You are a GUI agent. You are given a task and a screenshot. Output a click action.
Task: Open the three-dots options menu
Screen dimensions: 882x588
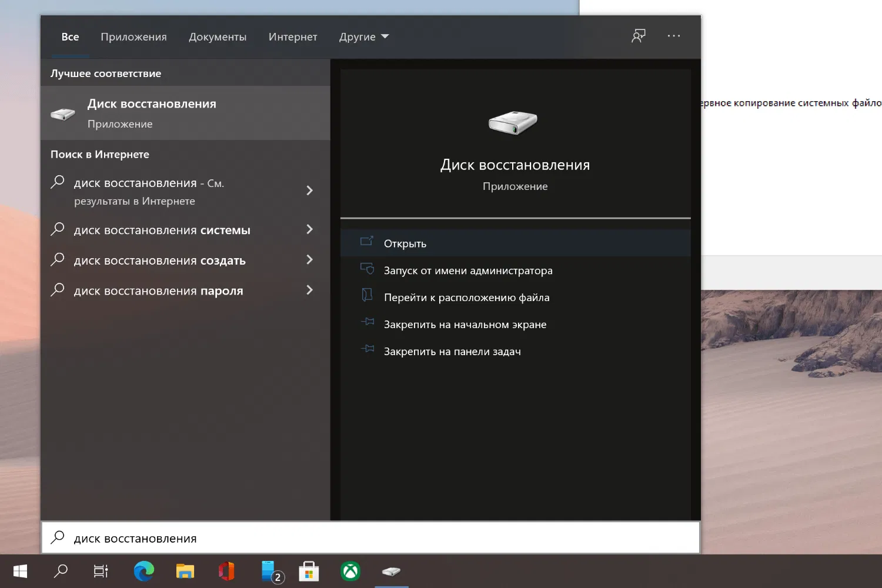(x=674, y=36)
